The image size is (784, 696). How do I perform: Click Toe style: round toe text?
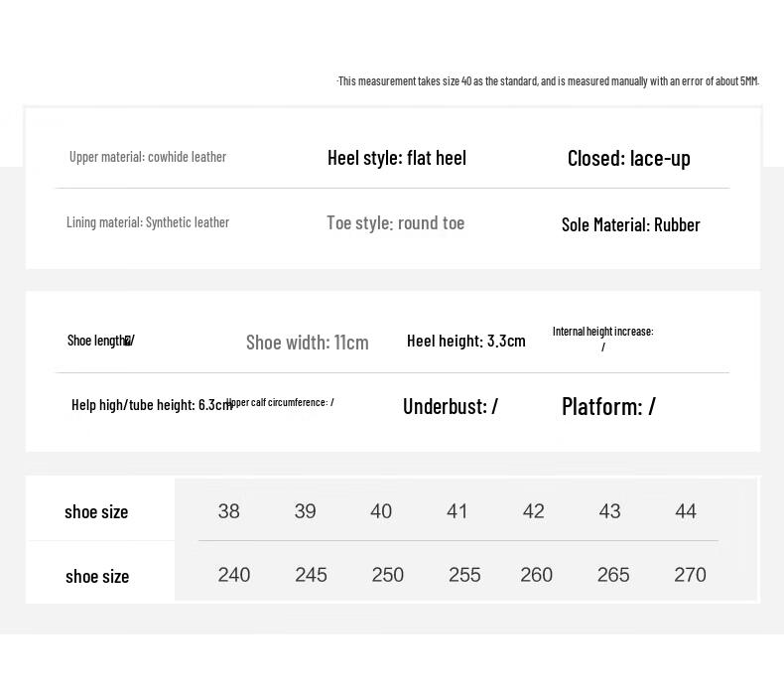point(396,223)
